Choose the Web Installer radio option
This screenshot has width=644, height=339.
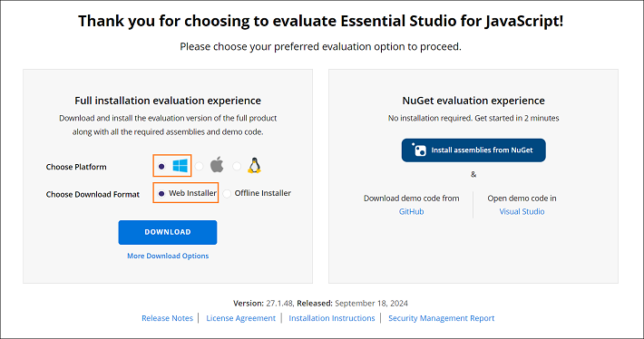161,193
